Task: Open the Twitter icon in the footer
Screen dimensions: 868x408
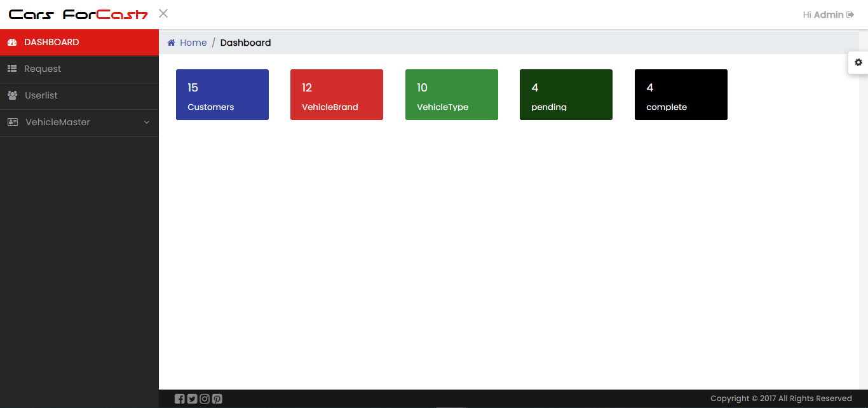Action: [192, 399]
